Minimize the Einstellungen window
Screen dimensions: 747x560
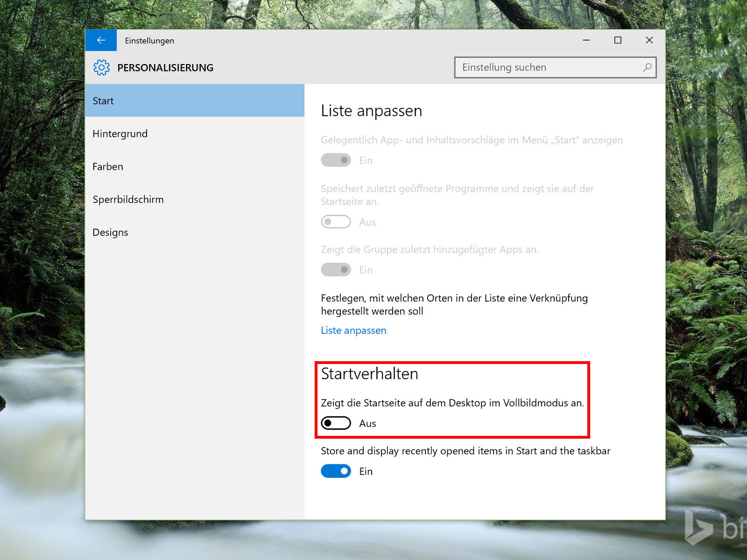click(x=586, y=41)
